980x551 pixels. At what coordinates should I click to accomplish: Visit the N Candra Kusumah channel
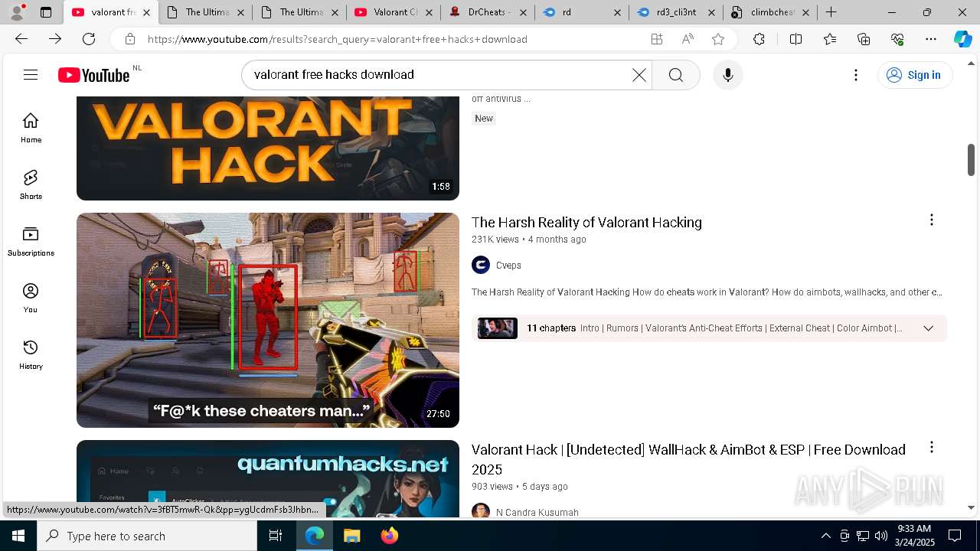[x=537, y=512]
